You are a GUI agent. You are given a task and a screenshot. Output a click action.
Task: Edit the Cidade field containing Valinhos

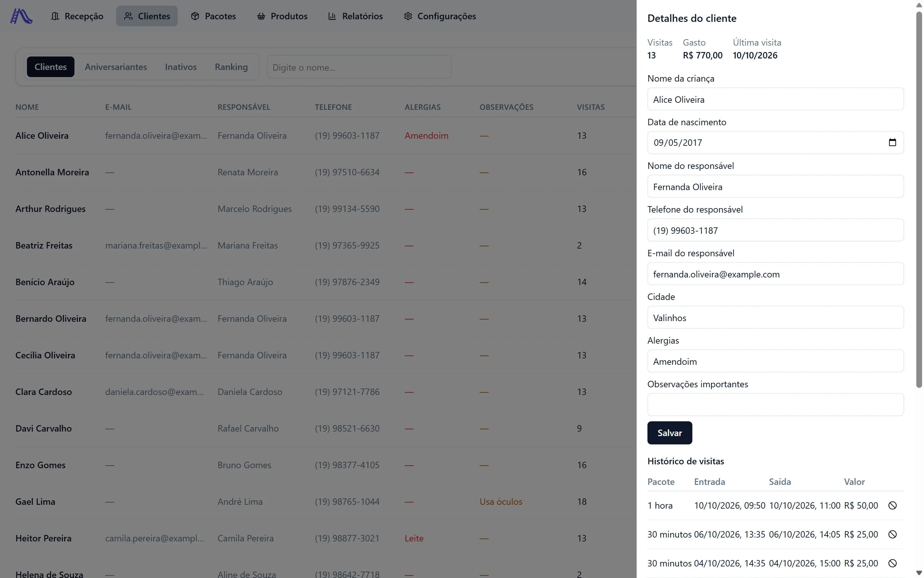775,317
